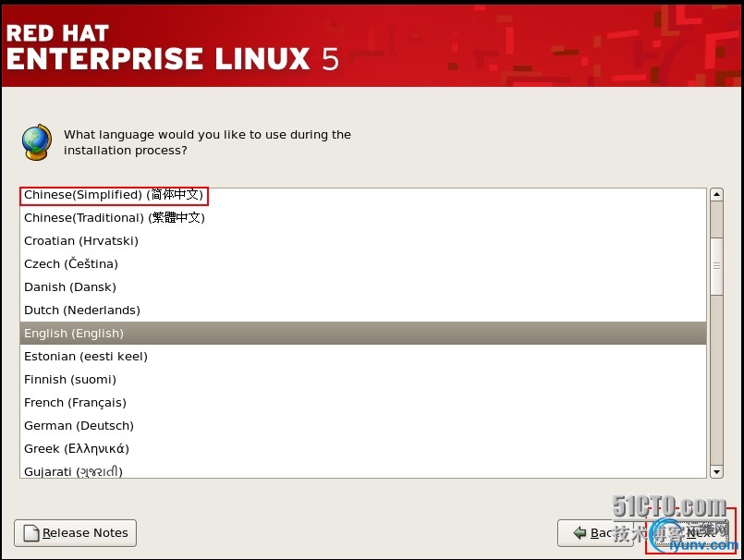
Task: Click the green arrow icon on Back
Action: (x=579, y=533)
